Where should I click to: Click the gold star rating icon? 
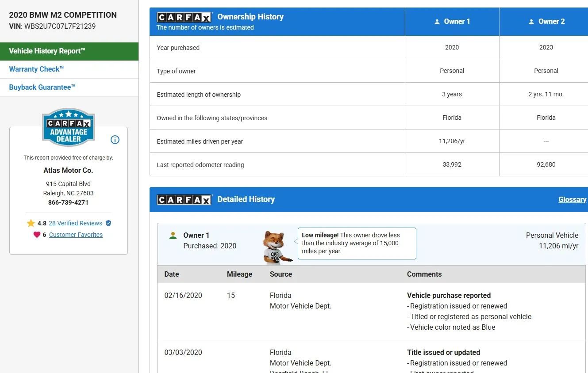click(31, 223)
